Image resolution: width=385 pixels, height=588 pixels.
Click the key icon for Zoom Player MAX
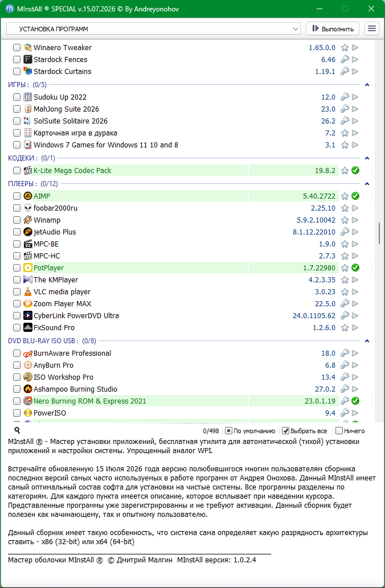point(345,303)
